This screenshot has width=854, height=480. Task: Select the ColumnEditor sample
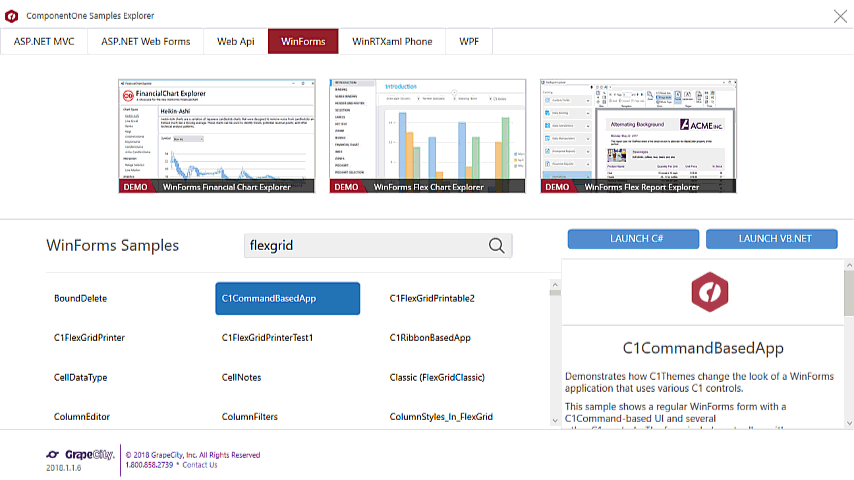point(82,417)
